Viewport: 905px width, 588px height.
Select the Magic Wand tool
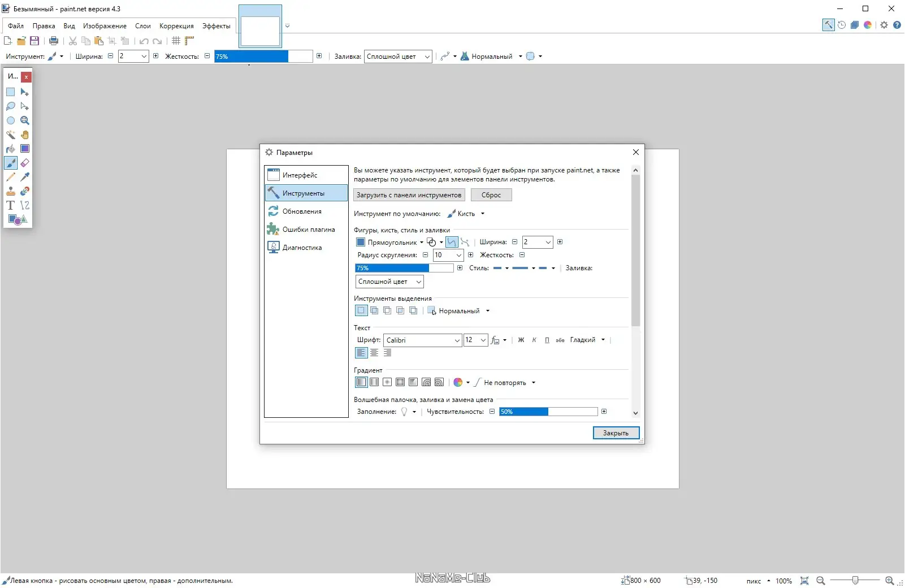11,135
